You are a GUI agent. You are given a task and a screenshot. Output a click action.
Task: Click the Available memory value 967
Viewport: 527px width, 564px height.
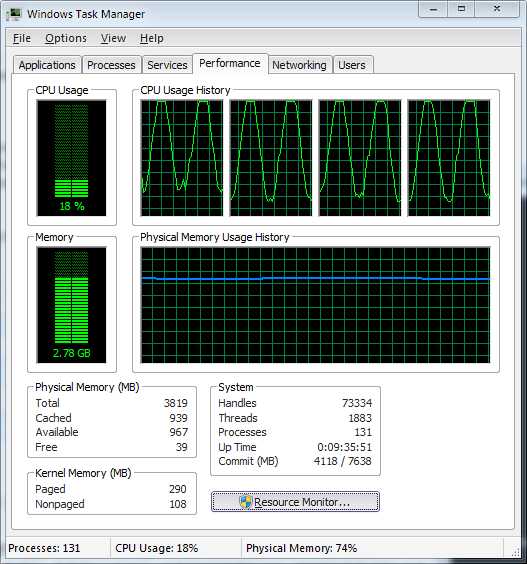(x=178, y=432)
